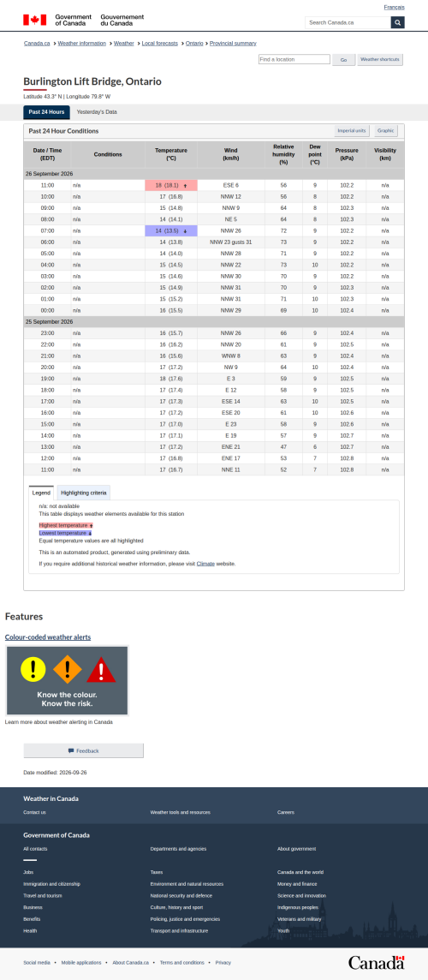Open the Graphic view button
The width and height of the screenshot is (428, 980).
(x=386, y=130)
